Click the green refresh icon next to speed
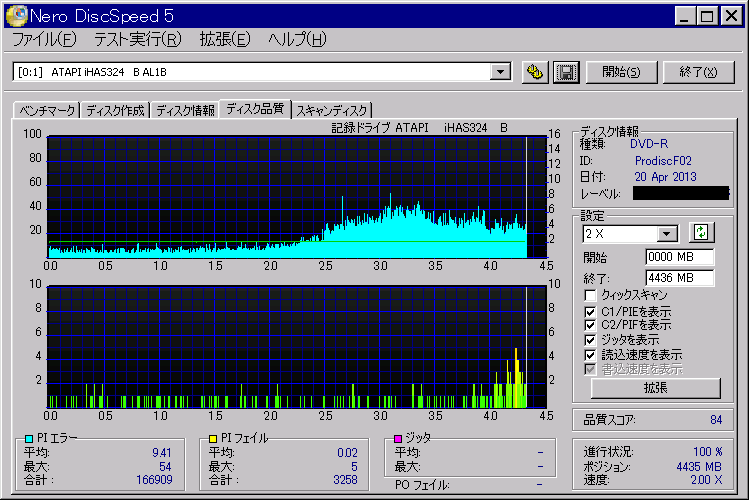Image resolution: width=749 pixels, height=500 pixels. [x=701, y=233]
